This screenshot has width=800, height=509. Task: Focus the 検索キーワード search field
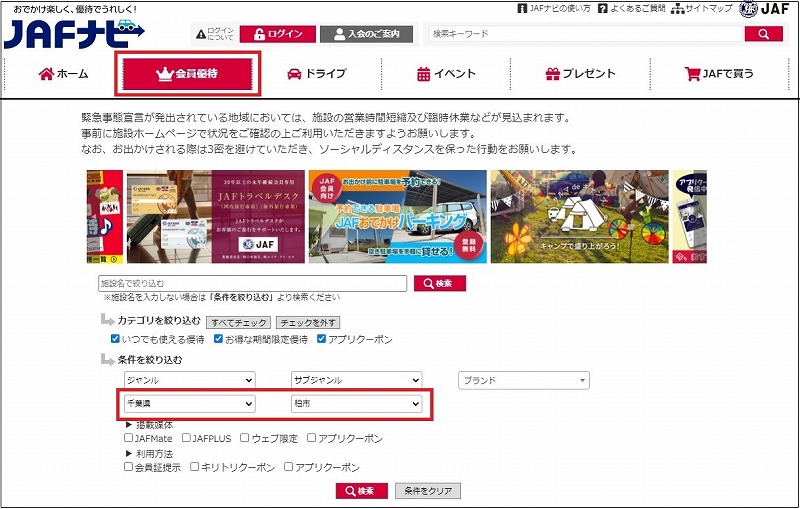pos(585,34)
